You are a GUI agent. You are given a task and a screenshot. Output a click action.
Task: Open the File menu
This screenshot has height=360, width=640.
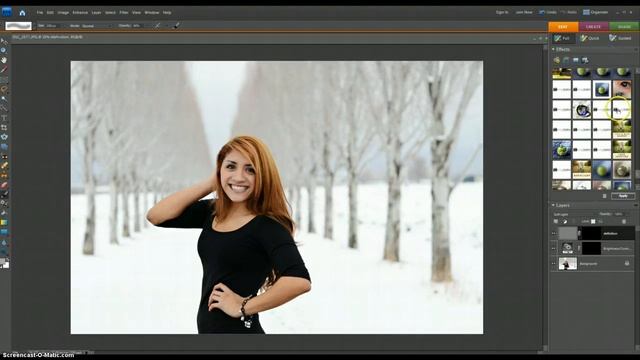[40, 13]
